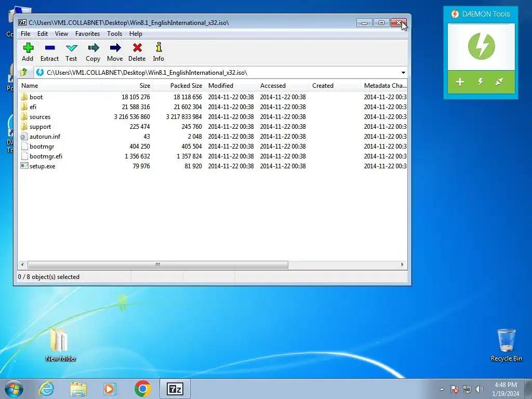
Task: Open the Tools menu
Action: point(114,34)
